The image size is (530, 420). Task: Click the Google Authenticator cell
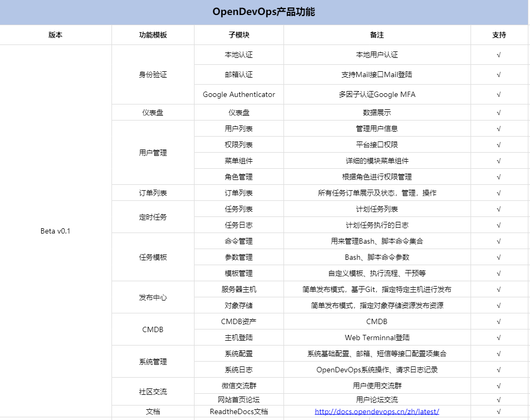239,94
